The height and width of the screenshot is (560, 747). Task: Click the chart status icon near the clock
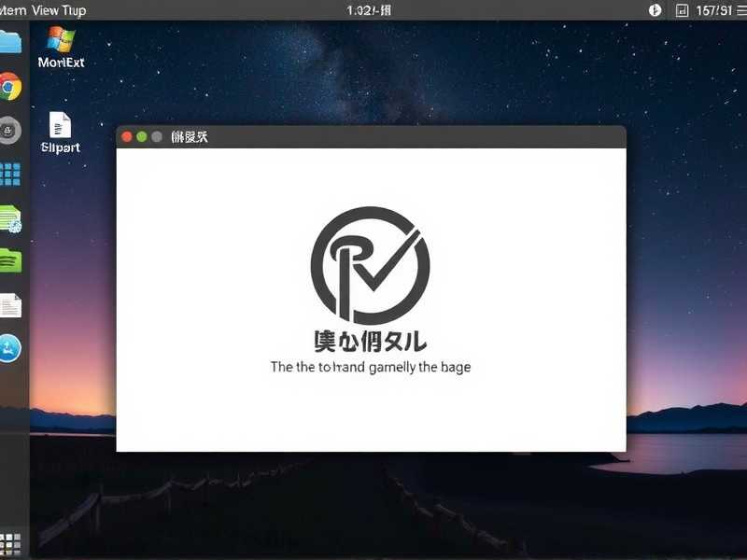coord(681,10)
